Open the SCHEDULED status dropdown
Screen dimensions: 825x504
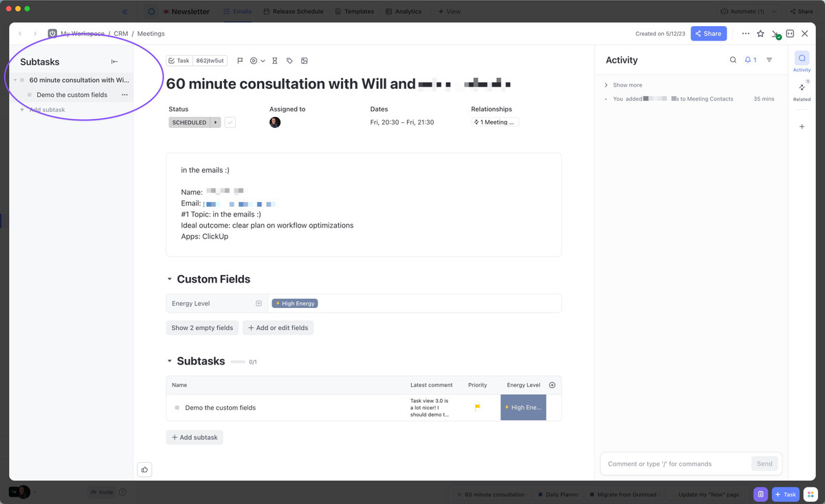tap(216, 122)
